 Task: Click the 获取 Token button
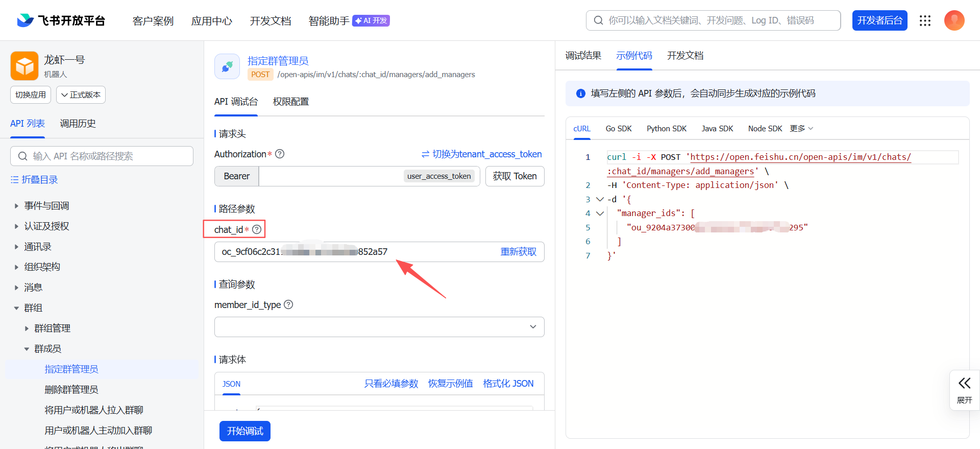[x=514, y=176]
